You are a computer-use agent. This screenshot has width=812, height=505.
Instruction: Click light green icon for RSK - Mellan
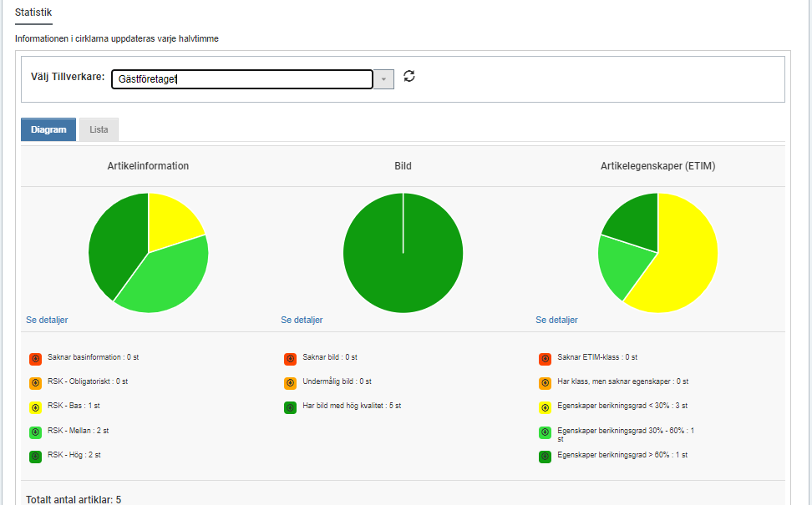point(35,432)
